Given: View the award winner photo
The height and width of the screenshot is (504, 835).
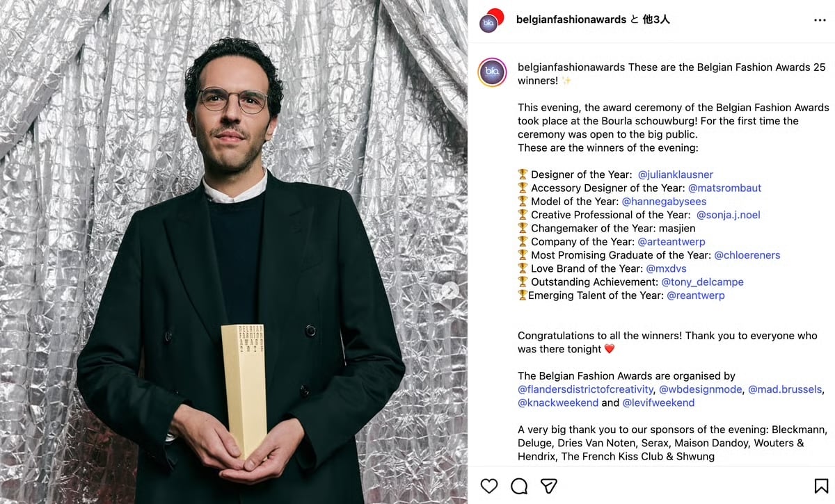Looking at the screenshot, I should [234, 252].
